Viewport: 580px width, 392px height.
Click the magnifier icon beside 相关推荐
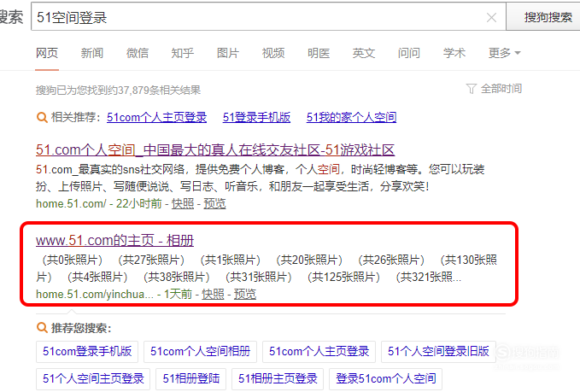pyautogui.click(x=42, y=118)
